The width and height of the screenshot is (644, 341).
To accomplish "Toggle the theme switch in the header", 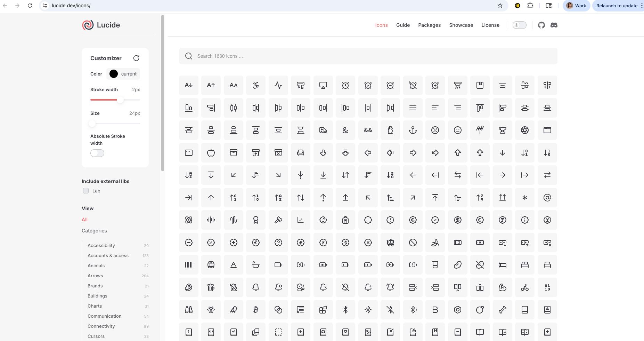I will pos(519,25).
